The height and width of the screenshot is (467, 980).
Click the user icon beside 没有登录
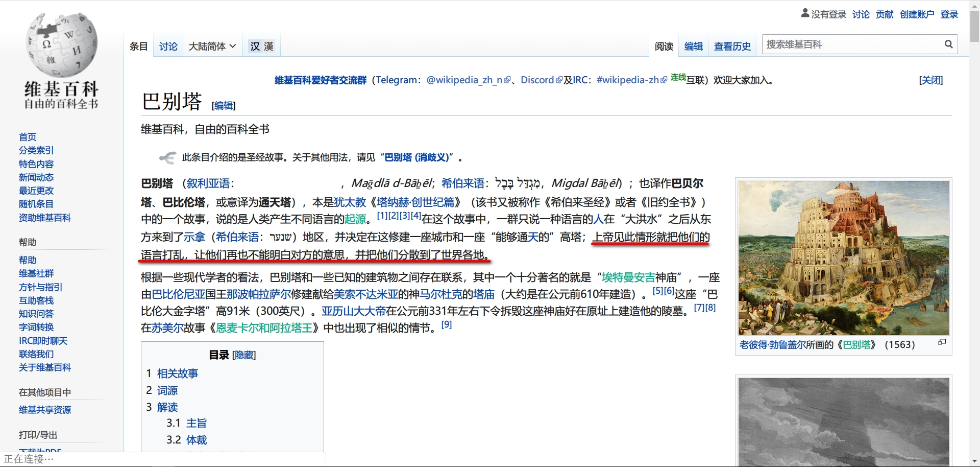click(x=805, y=13)
